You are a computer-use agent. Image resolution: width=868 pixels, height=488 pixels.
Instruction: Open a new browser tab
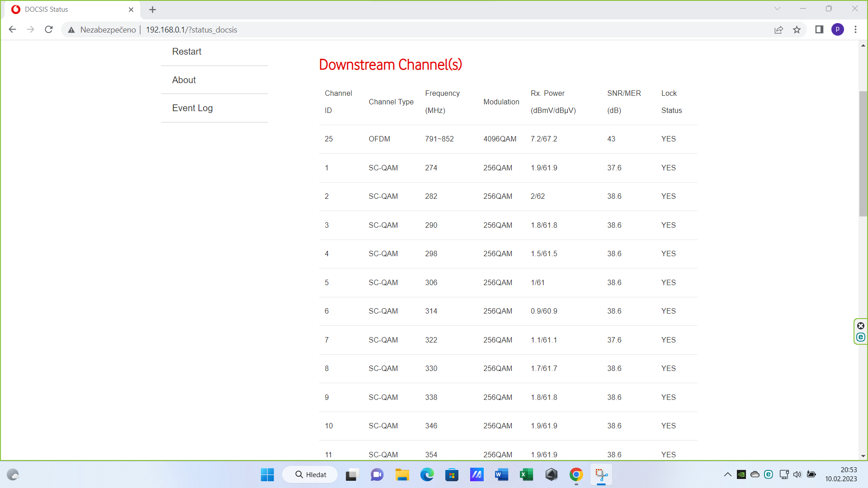pyautogui.click(x=152, y=9)
